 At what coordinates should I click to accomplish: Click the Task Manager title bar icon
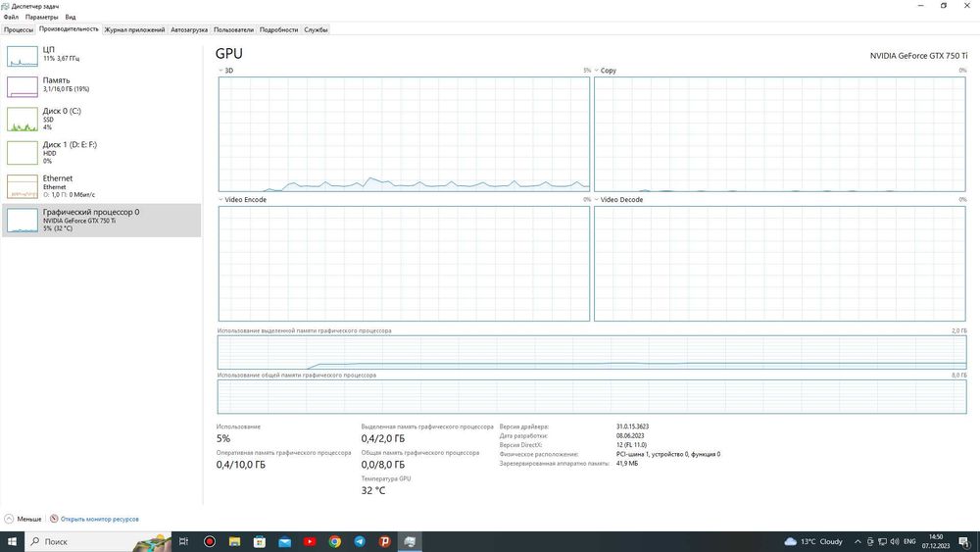(x=5, y=6)
